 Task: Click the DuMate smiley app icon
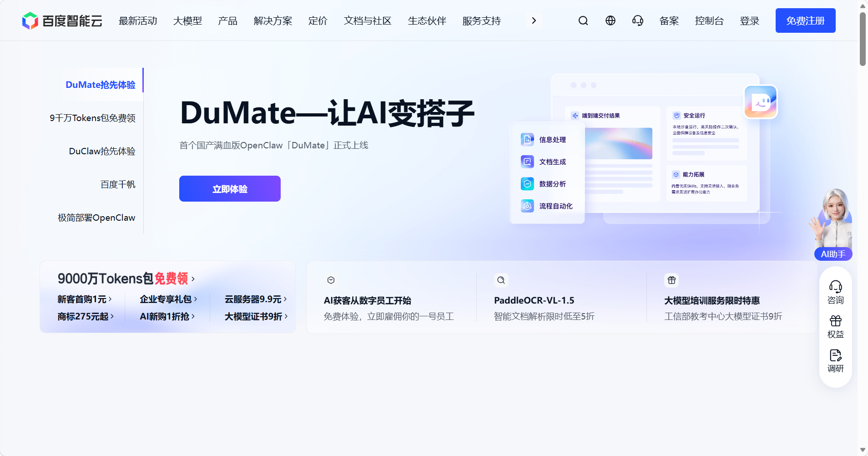click(x=761, y=102)
